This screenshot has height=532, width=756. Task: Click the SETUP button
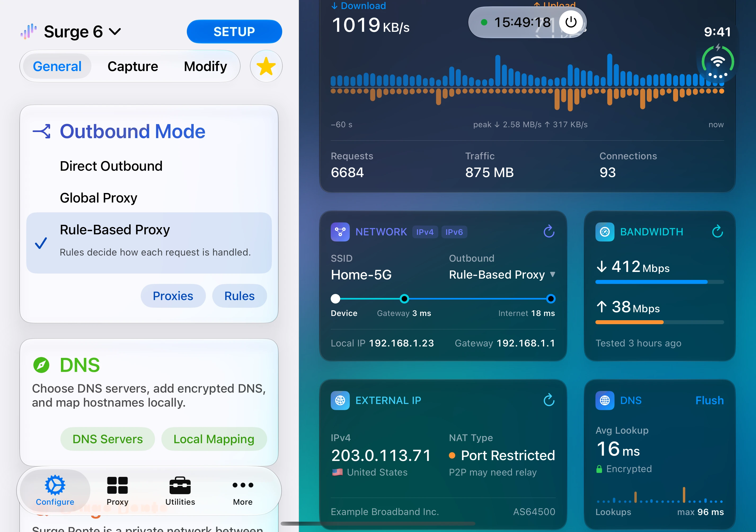pyautogui.click(x=234, y=32)
